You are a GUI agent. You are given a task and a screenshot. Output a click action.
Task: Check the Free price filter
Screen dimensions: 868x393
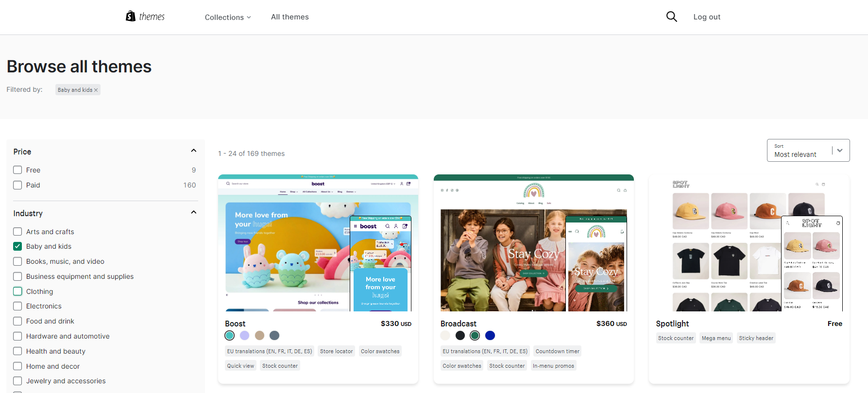tap(17, 170)
